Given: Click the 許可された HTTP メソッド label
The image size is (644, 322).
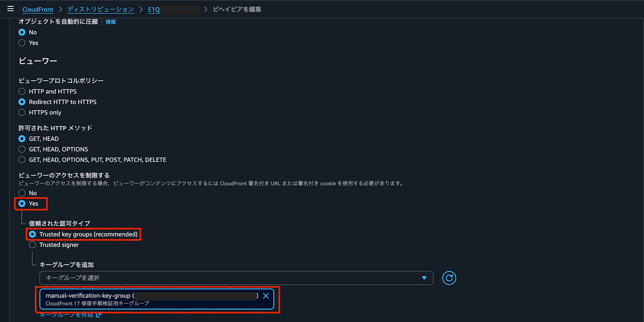Looking at the screenshot, I should (x=55, y=128).
